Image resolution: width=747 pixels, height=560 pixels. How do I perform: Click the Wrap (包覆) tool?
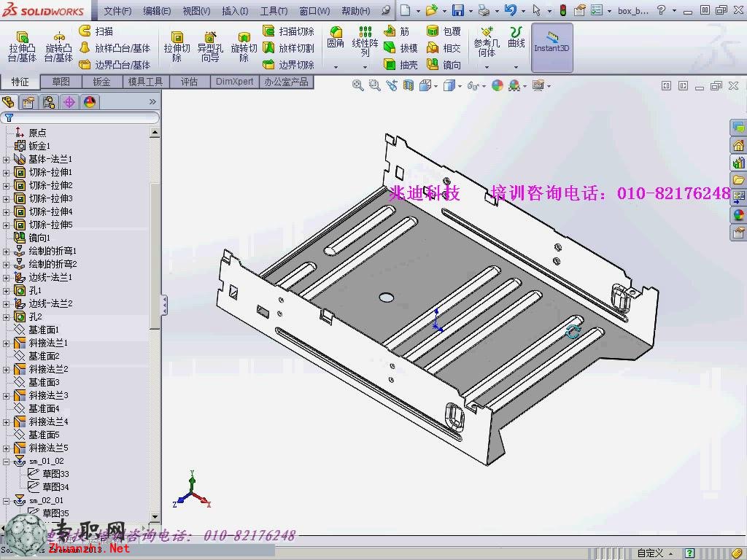coord(444,31)
